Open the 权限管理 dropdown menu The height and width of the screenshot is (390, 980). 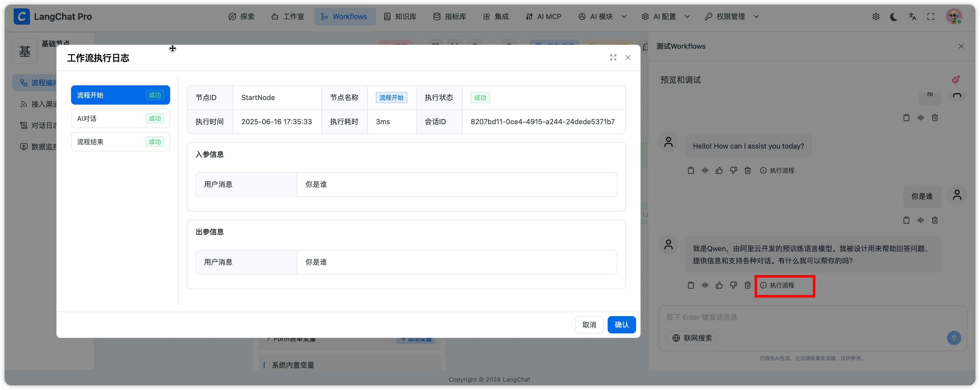click(x=731, y=17)
